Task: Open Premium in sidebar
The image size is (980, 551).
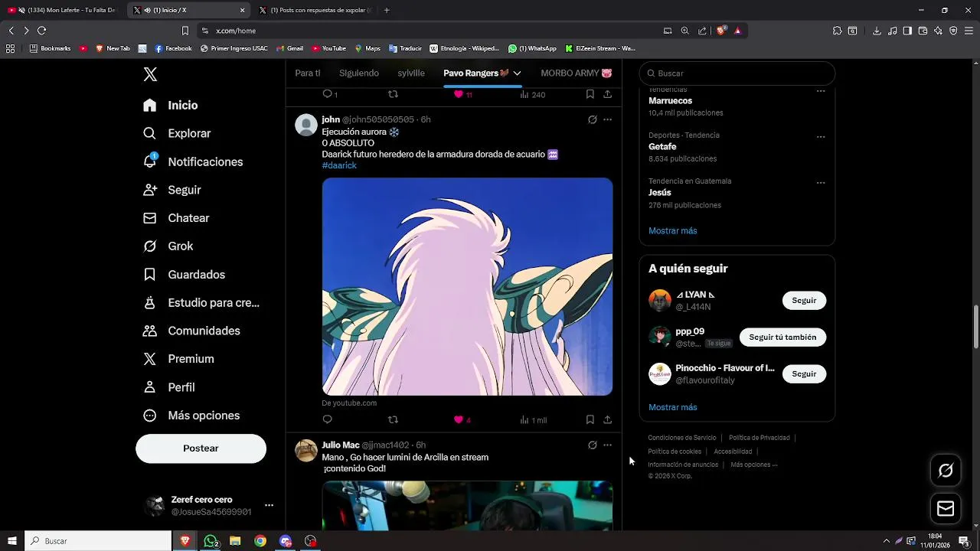Action: coord(178,359)
